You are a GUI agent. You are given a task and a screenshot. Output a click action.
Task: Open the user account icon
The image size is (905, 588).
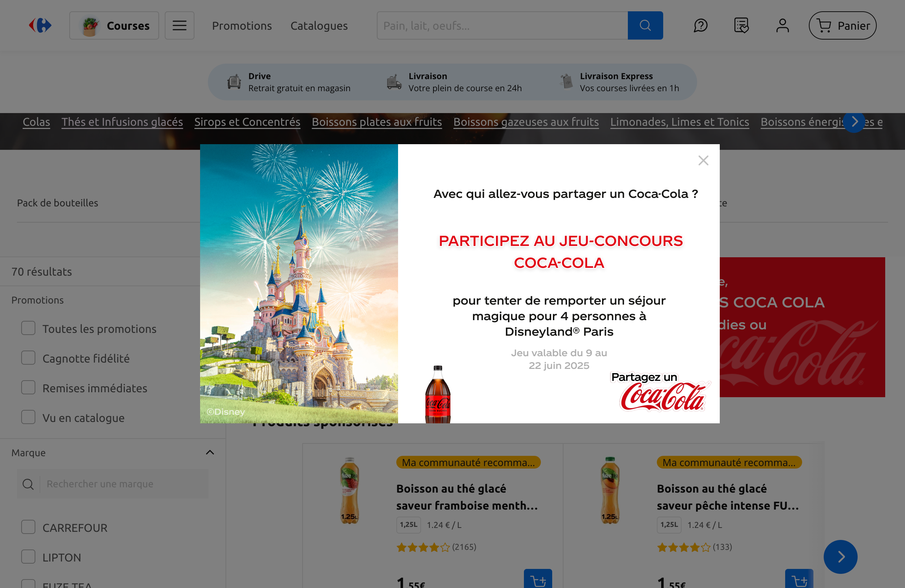point(782,25)
